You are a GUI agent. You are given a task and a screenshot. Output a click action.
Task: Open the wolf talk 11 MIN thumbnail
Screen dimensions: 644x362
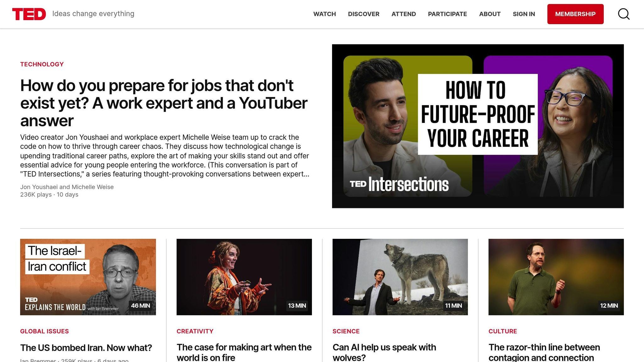pyautogui.click(x=400, y=277)
